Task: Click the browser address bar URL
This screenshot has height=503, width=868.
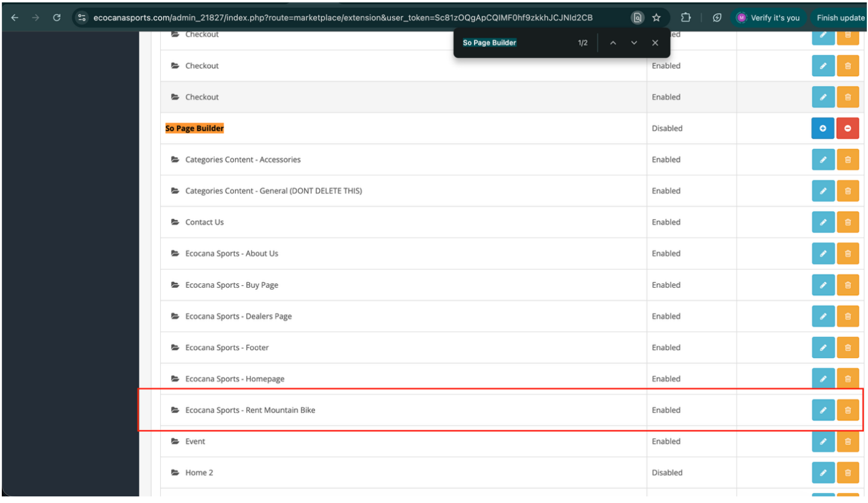Action: pyautogui.click(x=342, y=18)
